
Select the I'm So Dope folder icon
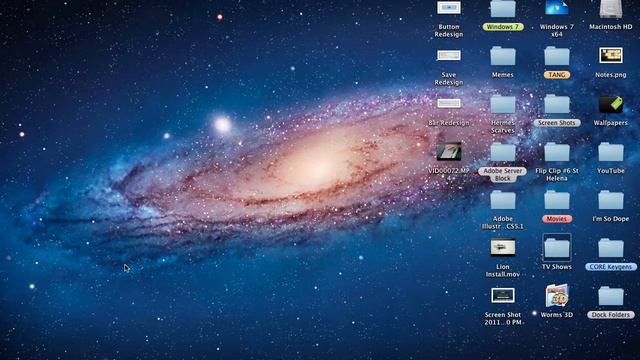pyautogui.click(x=611, y=200)
